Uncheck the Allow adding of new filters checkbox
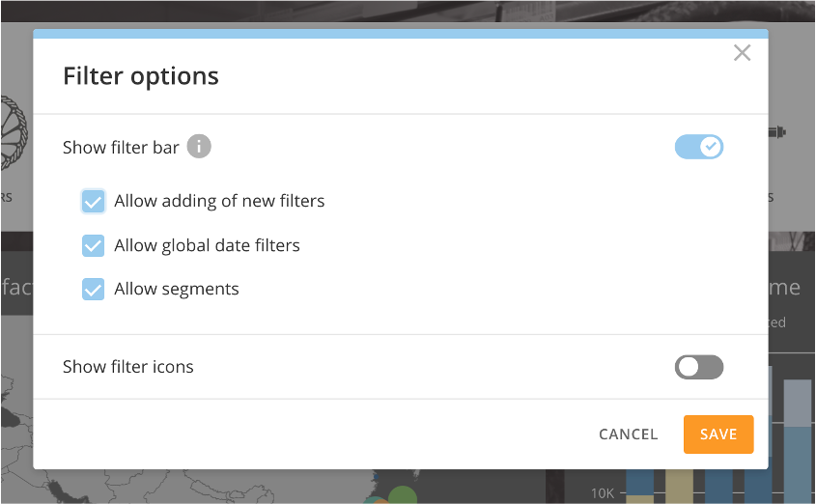This screenshot has height=504, width=816. tap(93, 202)
